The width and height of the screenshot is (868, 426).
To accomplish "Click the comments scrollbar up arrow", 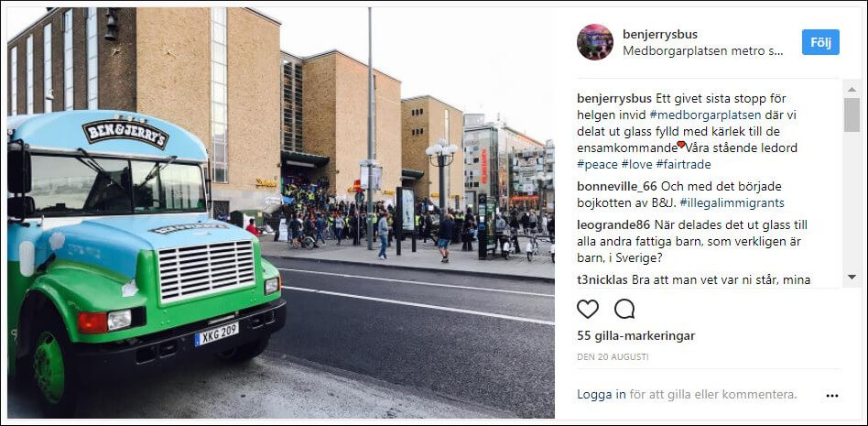I will (x=852, y=89).
